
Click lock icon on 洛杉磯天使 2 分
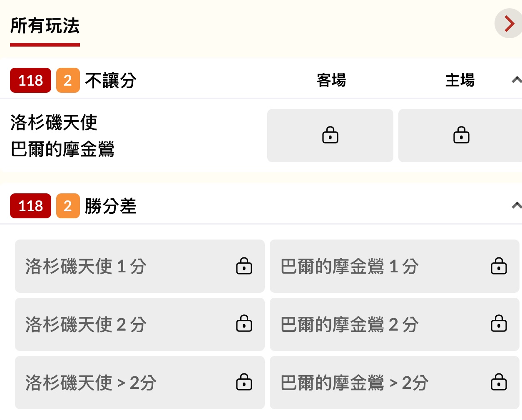coord(244,324)
